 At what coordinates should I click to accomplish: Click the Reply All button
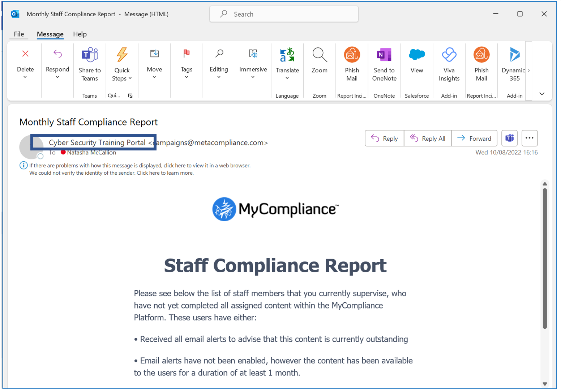click(428, 138)
